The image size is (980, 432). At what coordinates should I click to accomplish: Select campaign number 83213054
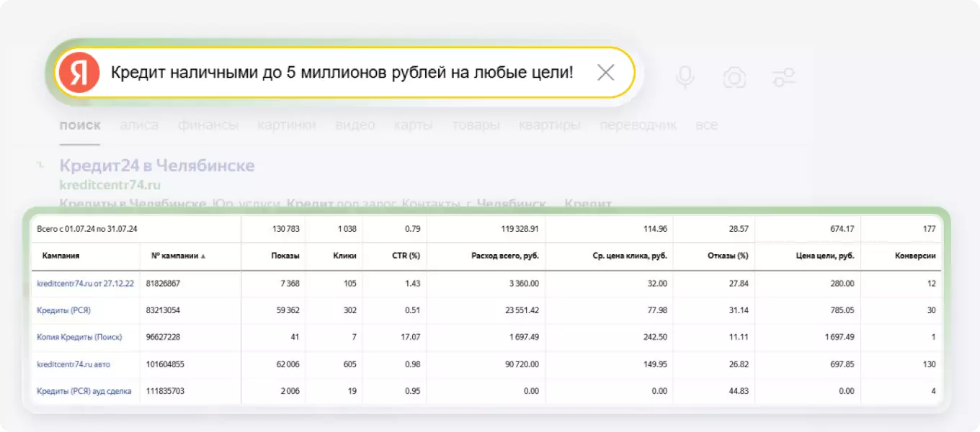click(163, 310)
